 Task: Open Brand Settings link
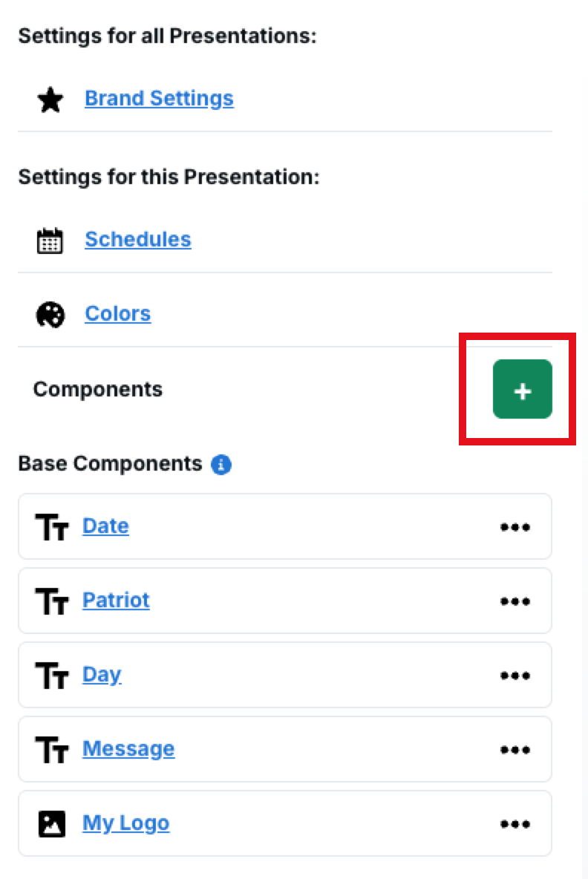pos(159,99)
